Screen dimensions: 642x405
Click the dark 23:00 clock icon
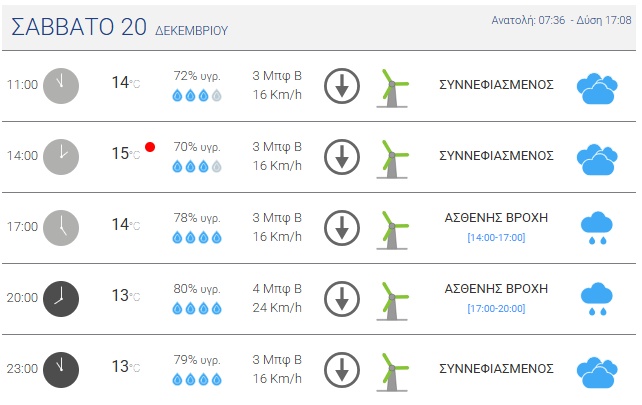tap(60, 368)
